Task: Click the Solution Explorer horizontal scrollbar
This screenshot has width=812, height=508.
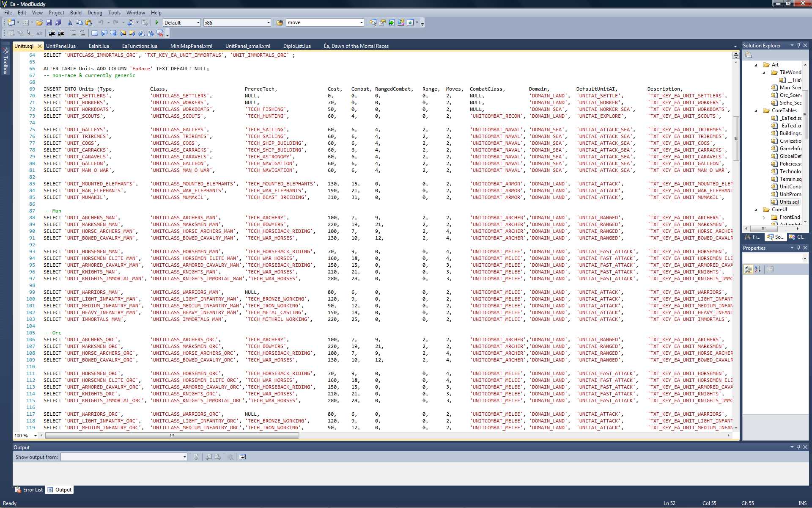Action: (x=763, y=229)
